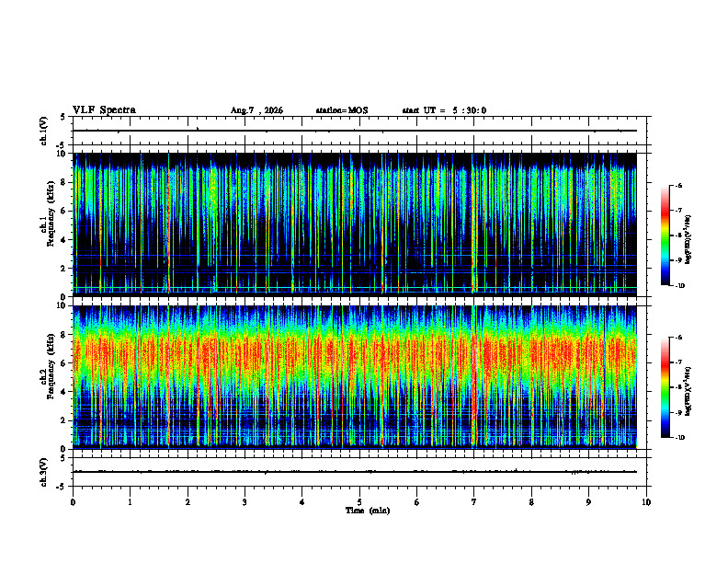Click the time axis tick label "10" under the ch.3 panel
Screen dimensions: 728x563
click(x=646, y=502)
